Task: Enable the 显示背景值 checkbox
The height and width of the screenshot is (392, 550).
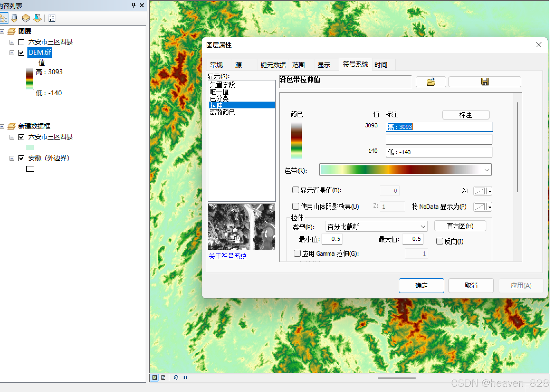Action: 296,190
